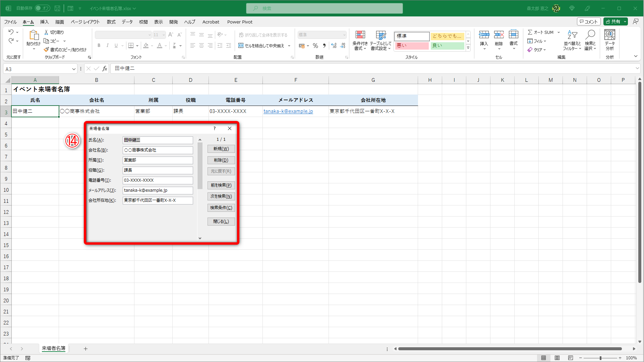Click the zoom slider in status bar
644x362 pixels.
tap(600, 358)
